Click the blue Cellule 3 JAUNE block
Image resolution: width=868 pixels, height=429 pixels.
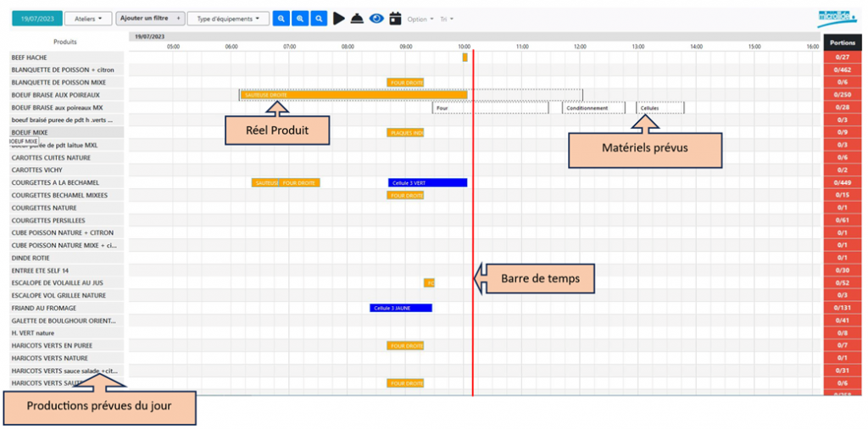[401, 309]
